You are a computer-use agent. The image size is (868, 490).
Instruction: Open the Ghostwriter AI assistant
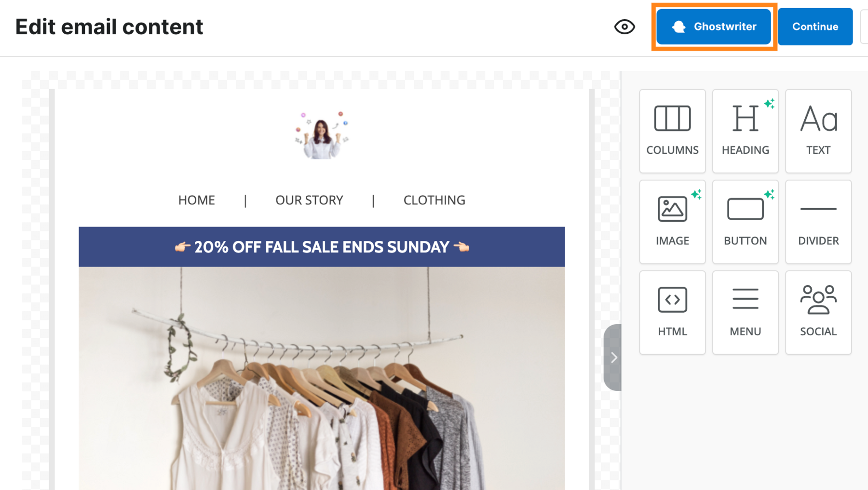tap(714, 27)
